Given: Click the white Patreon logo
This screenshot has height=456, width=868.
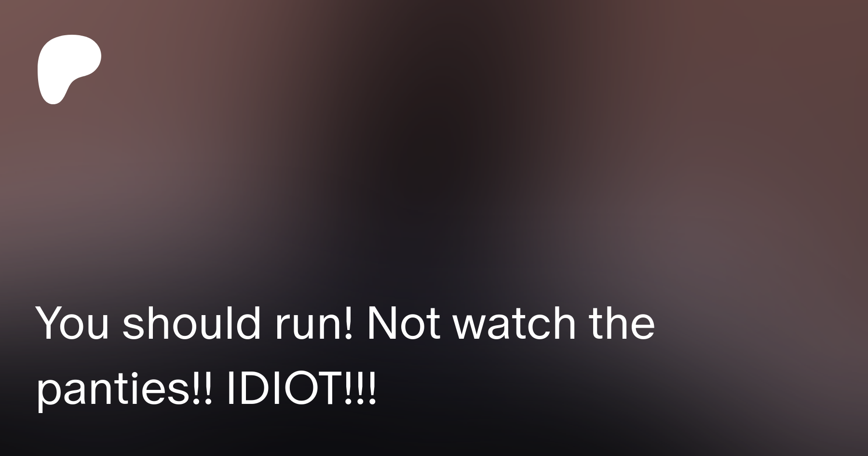Looking at the screenshot, I should click(x=69, y=69).
